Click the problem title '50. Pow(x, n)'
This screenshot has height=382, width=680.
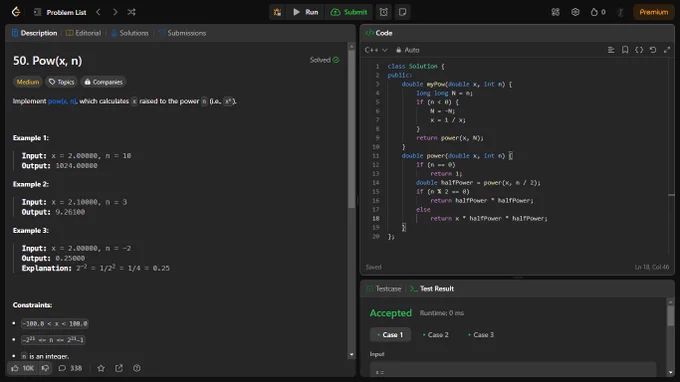(48, 60)
